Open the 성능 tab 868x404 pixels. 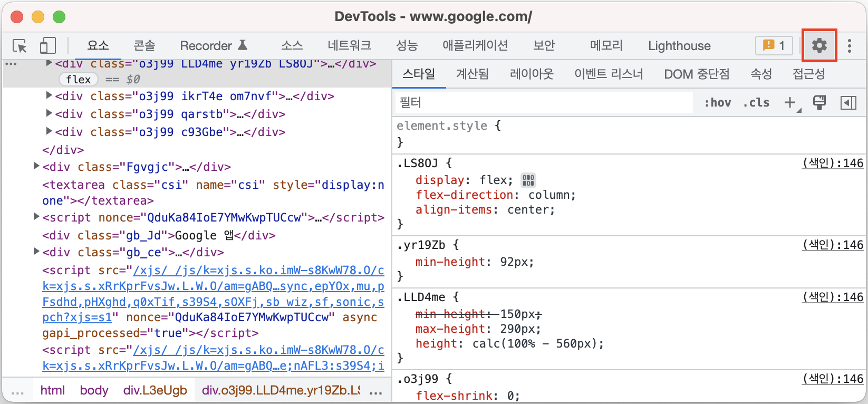tap(407, 46)
